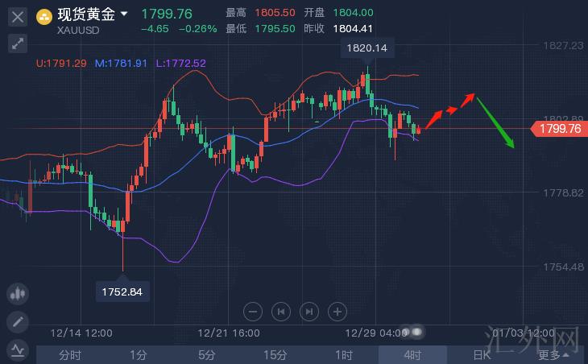The width and height of the screenshot is (588, 364).
Task: Click the gold XAUUSD symbol icon
Action: pos(44,14)
